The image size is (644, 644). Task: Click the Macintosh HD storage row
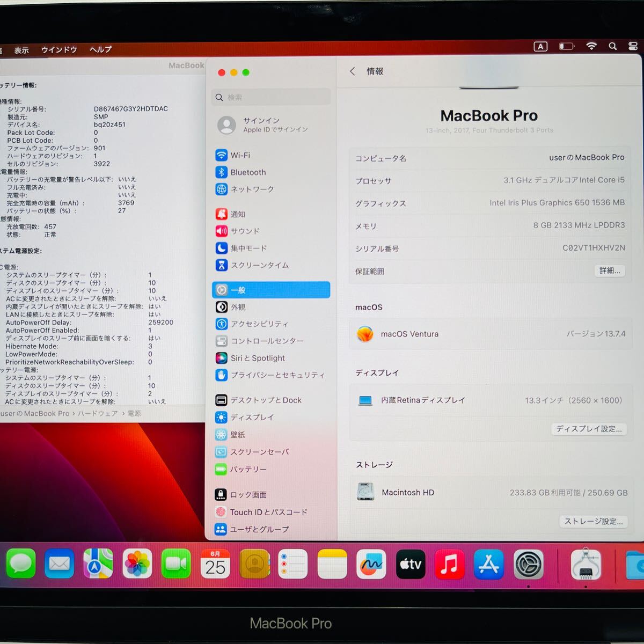click(x=491, y=492)
